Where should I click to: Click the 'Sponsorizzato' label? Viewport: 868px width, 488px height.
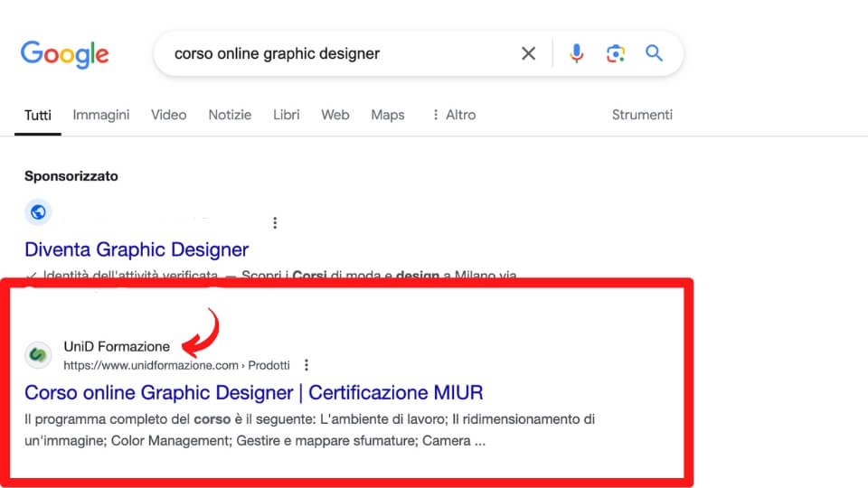coord(71,176)
